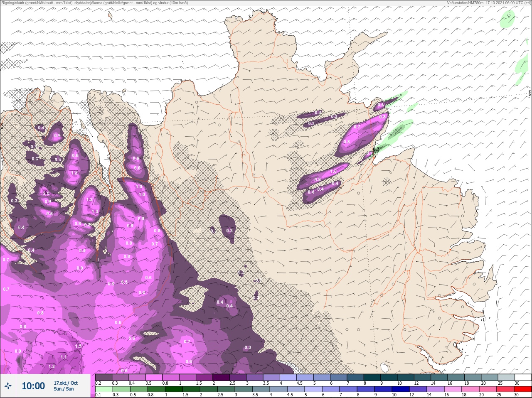The image size is (532, 398).
Task: Click the white swatch ending the snow legend
Action: coord(523,377)
